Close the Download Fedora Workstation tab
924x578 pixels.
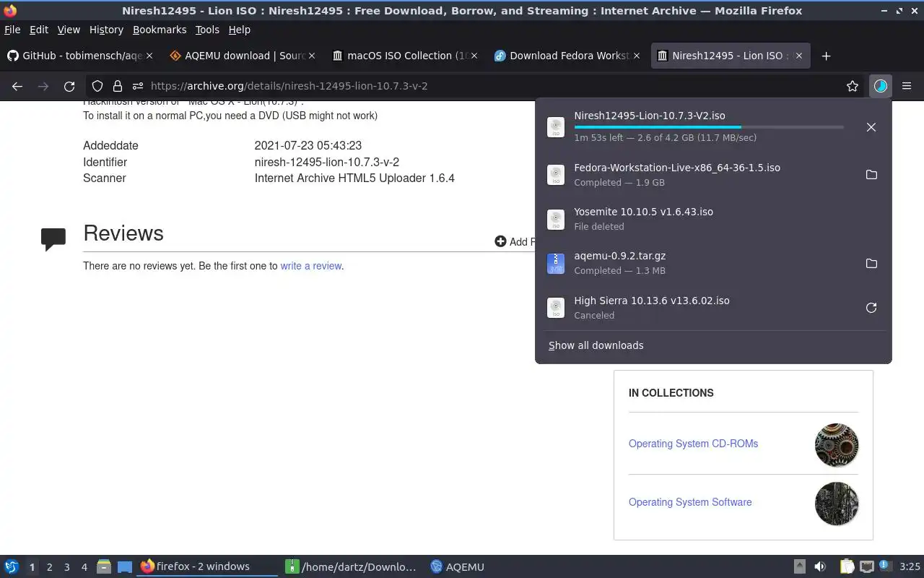click(637, 56)
